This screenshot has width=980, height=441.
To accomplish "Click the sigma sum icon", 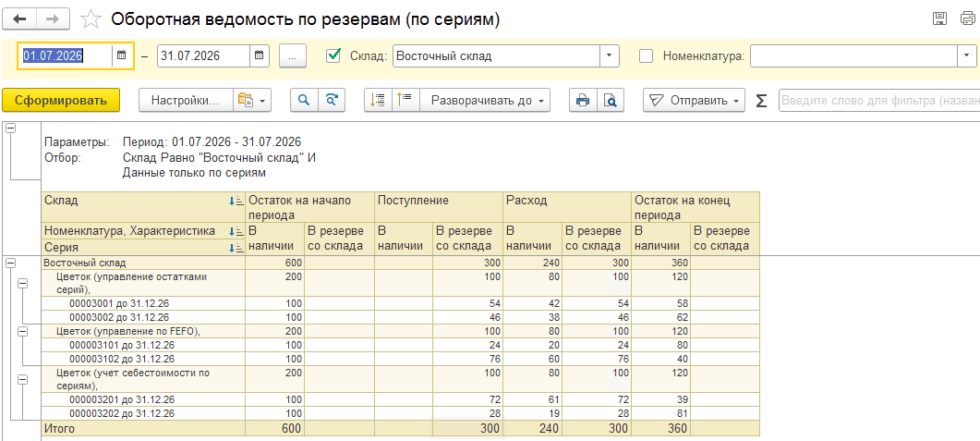I will coord(761,101).
